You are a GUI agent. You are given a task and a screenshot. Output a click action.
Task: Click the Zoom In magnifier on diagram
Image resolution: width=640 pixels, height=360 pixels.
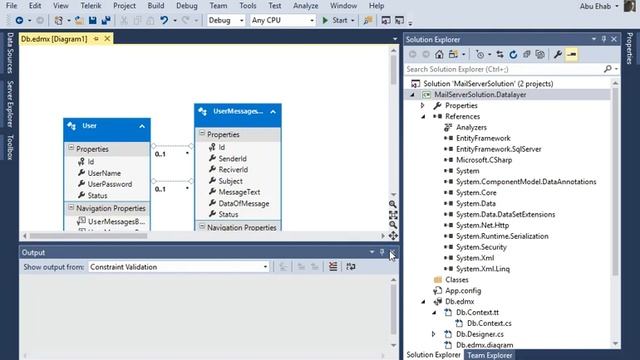393,204
